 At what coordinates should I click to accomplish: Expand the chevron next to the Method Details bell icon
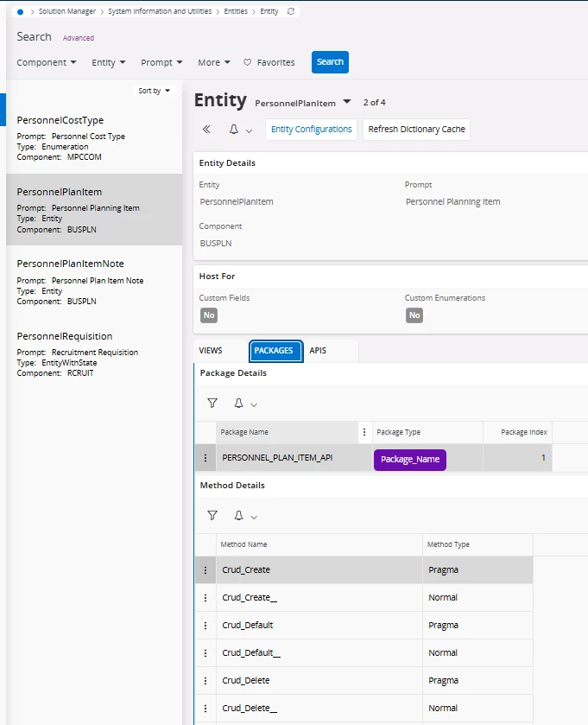[254, 518]
